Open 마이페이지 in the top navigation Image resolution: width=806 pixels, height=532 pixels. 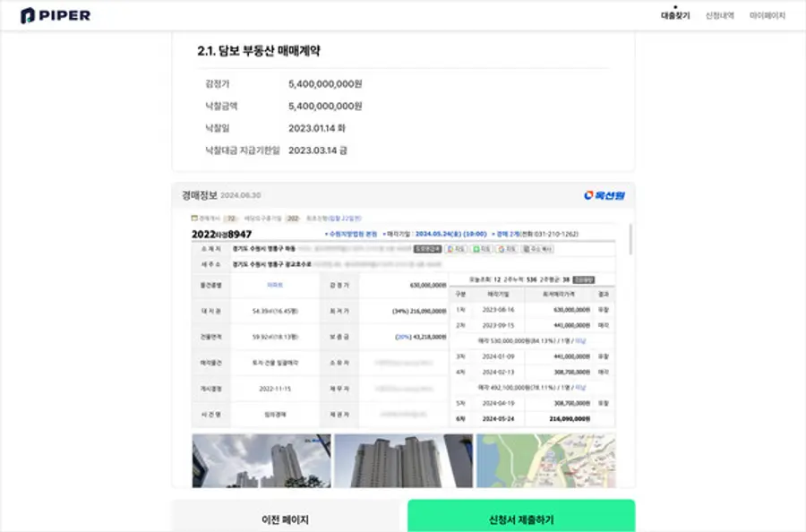click(767, 15)
